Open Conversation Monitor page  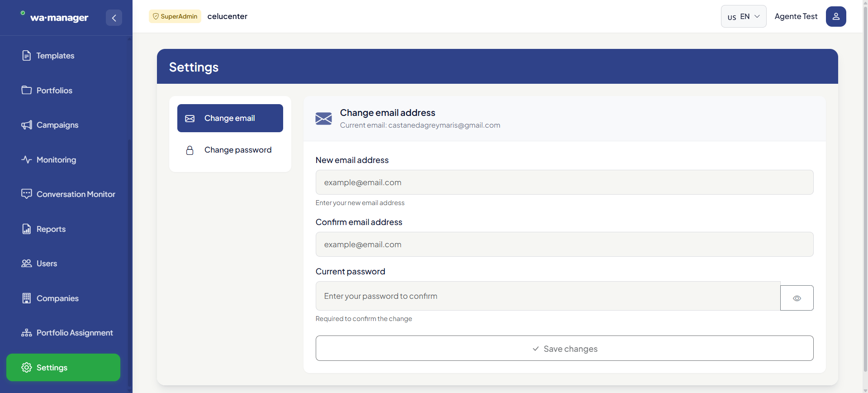[x=63, y=194]
